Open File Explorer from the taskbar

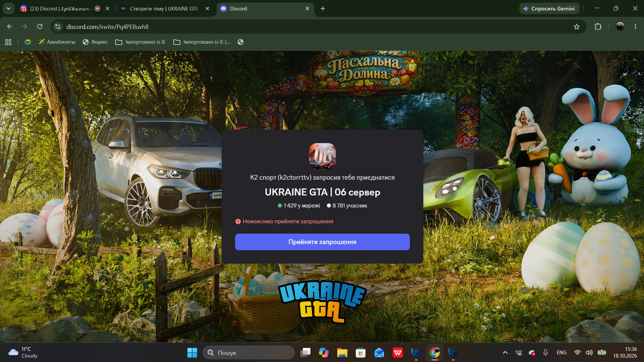tap(342, 352)
